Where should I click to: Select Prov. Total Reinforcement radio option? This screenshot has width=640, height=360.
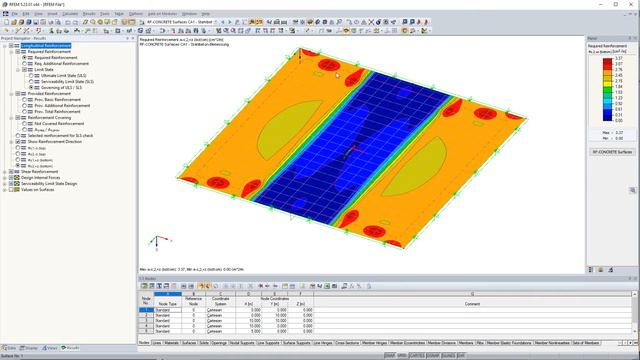pos(24,111)
